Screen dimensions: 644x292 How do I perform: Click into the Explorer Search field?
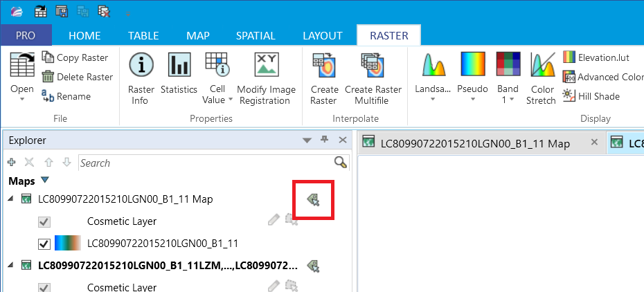pyautogui.click(x=206, y=163)
